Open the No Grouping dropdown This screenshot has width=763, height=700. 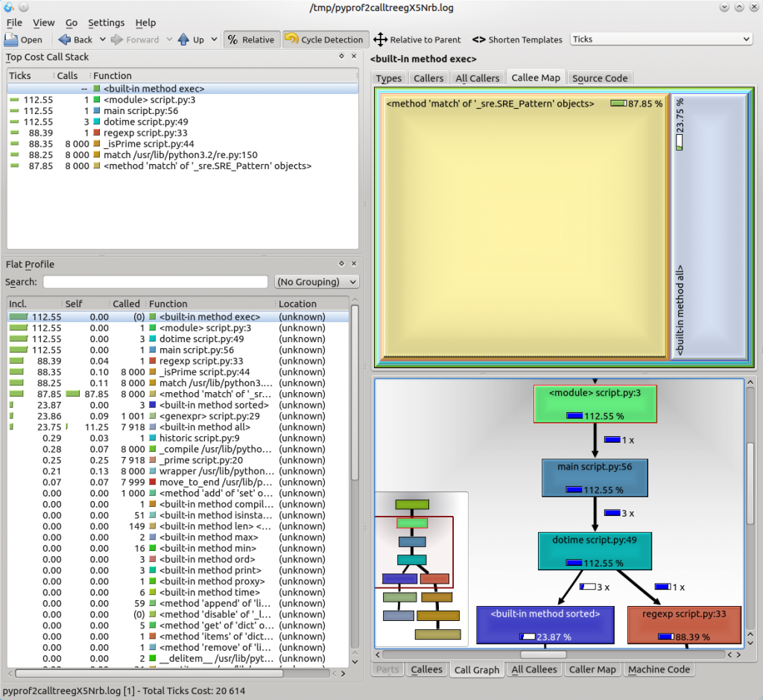click(x=317, y=281)
